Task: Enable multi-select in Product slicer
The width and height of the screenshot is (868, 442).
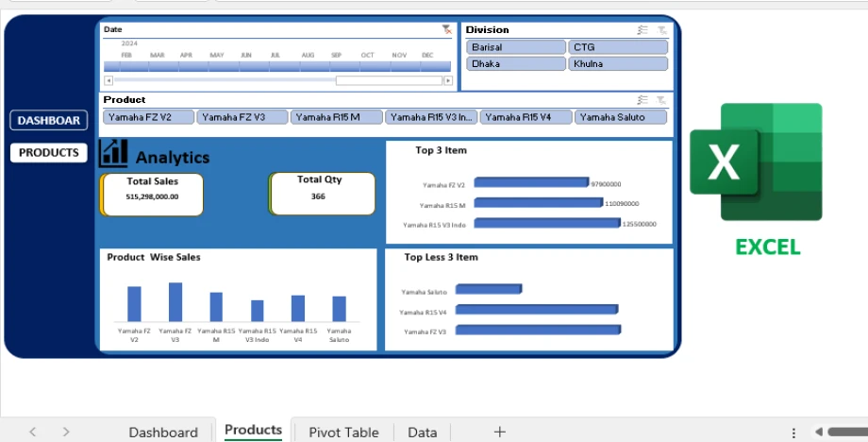Action: (643, 100)
